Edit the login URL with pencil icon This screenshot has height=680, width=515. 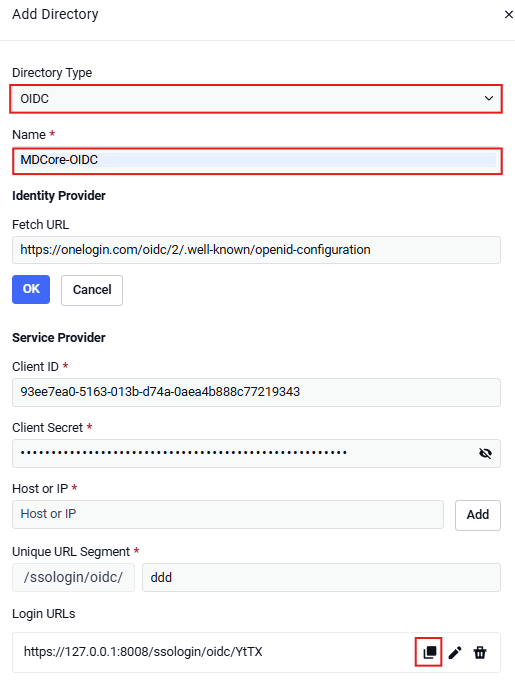(455, 652)
